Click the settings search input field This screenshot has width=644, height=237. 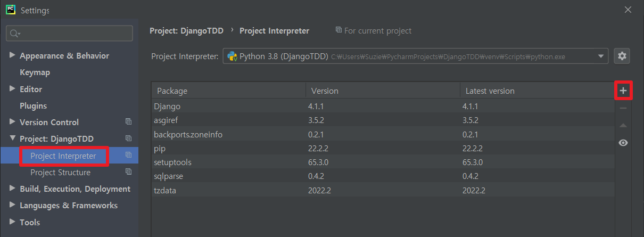point(69,33)
